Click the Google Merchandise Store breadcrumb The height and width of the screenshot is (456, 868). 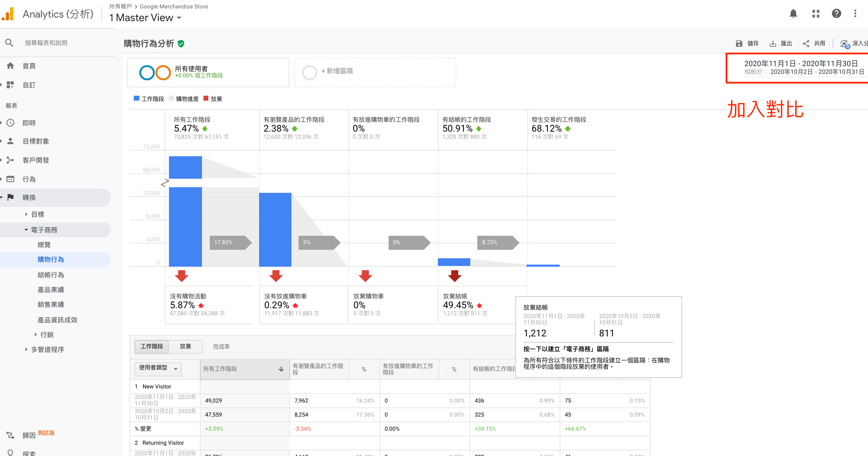click(x=174, y=6)
